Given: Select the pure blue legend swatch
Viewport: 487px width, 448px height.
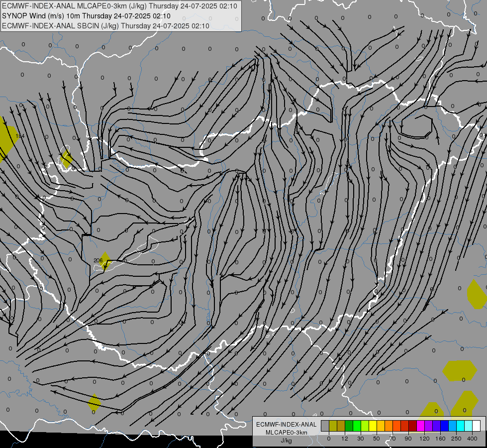Looking at the screenshot, I should [x=445, y=426].
